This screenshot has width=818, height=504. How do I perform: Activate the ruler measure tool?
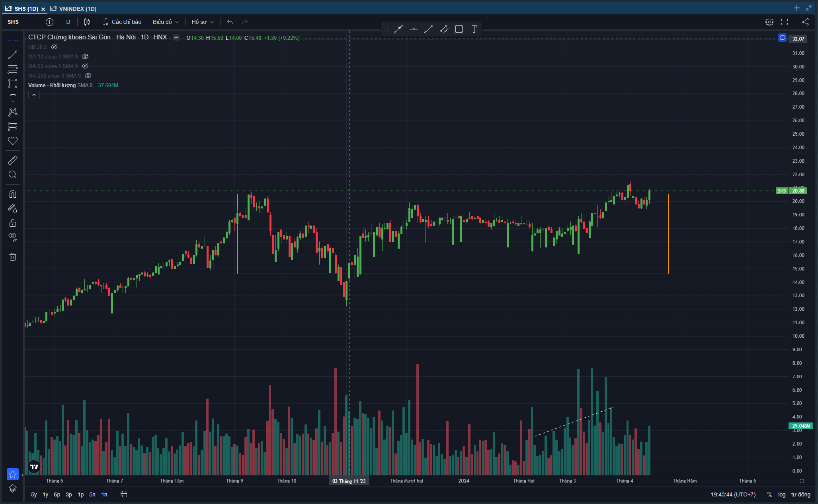13,160
